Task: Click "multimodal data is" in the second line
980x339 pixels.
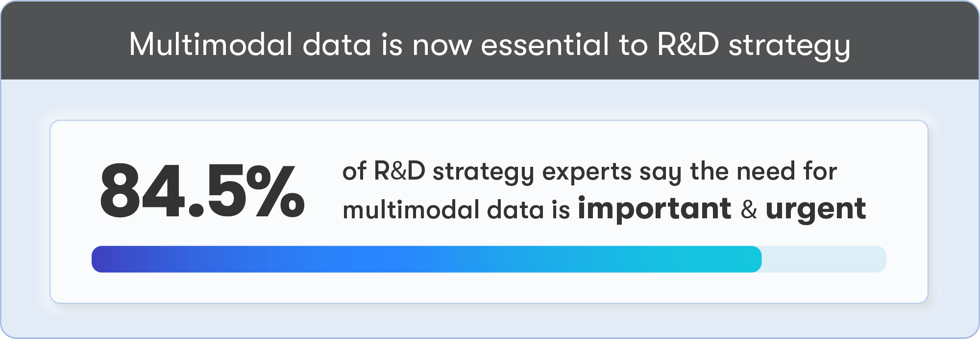Action: (456, 210)
